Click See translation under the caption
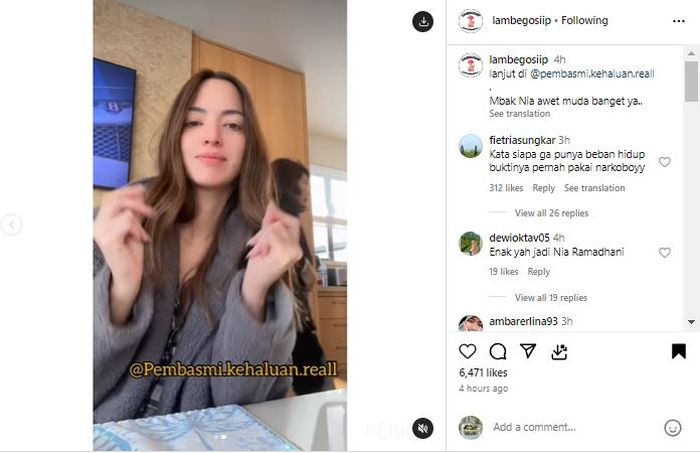 pos(520,113)
